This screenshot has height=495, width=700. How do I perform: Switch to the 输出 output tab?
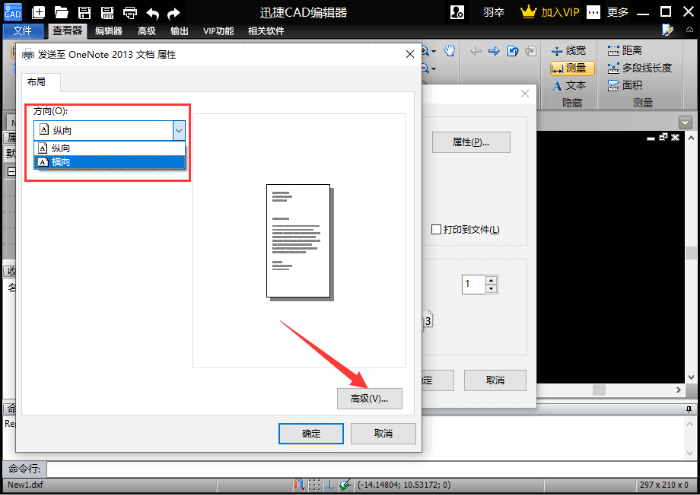point(179,31)
